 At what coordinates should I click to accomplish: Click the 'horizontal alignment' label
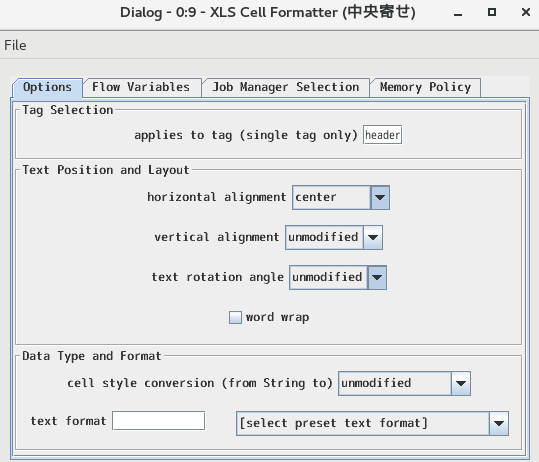217,197
